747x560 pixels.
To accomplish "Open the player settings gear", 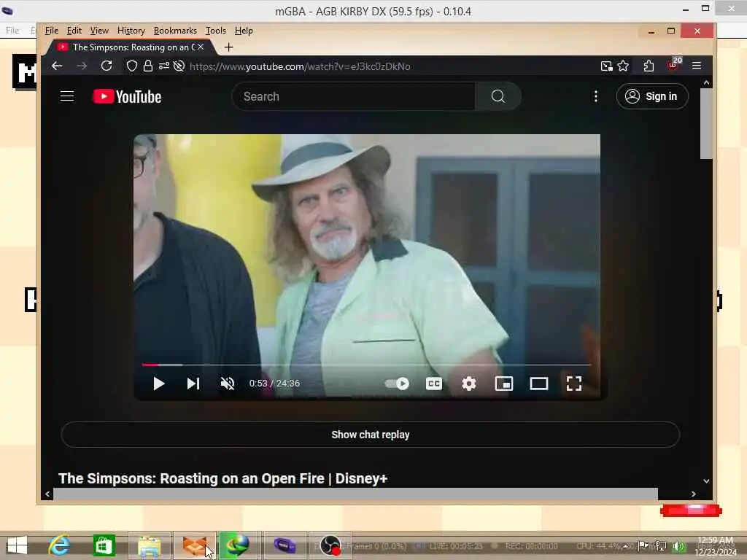I will coord(469,384).
